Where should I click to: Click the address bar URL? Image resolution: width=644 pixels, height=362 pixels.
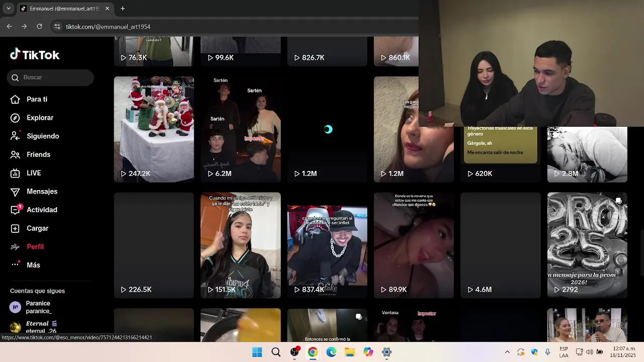point(108,27)
